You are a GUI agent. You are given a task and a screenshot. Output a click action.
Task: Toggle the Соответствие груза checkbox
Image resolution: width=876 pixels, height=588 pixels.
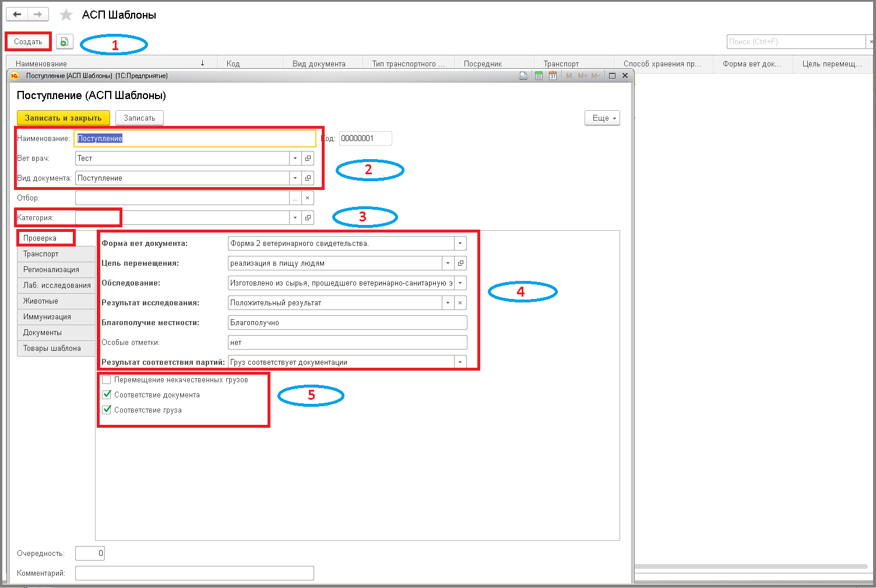click(107, 410)
